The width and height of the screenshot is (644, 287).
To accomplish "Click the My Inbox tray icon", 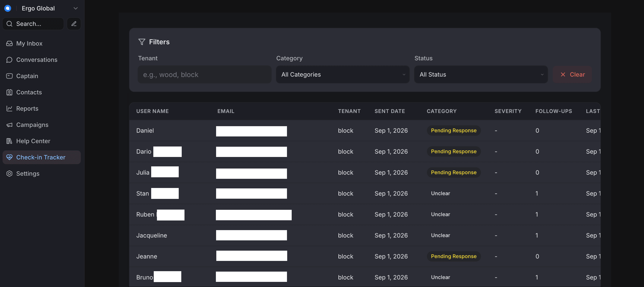I will pos(9,43).
